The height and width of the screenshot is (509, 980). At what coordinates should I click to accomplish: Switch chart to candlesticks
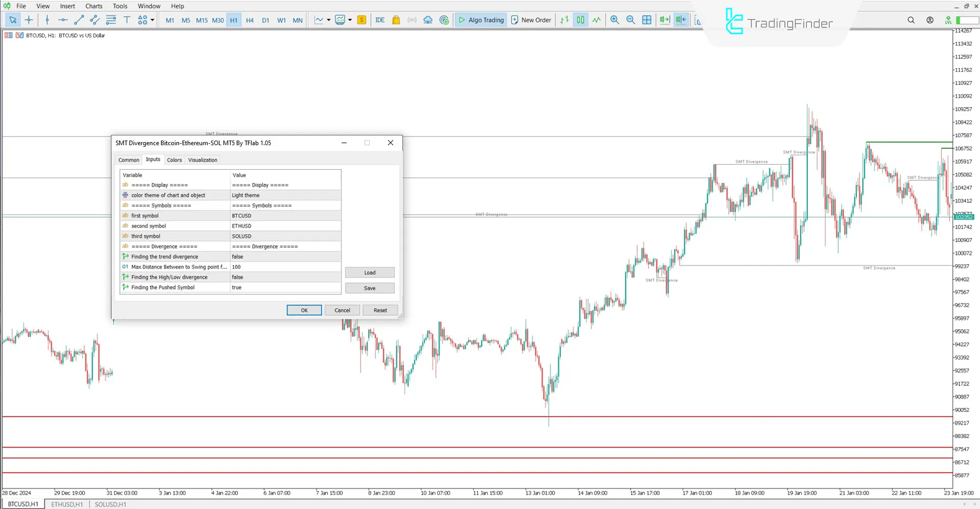(581, 20)
